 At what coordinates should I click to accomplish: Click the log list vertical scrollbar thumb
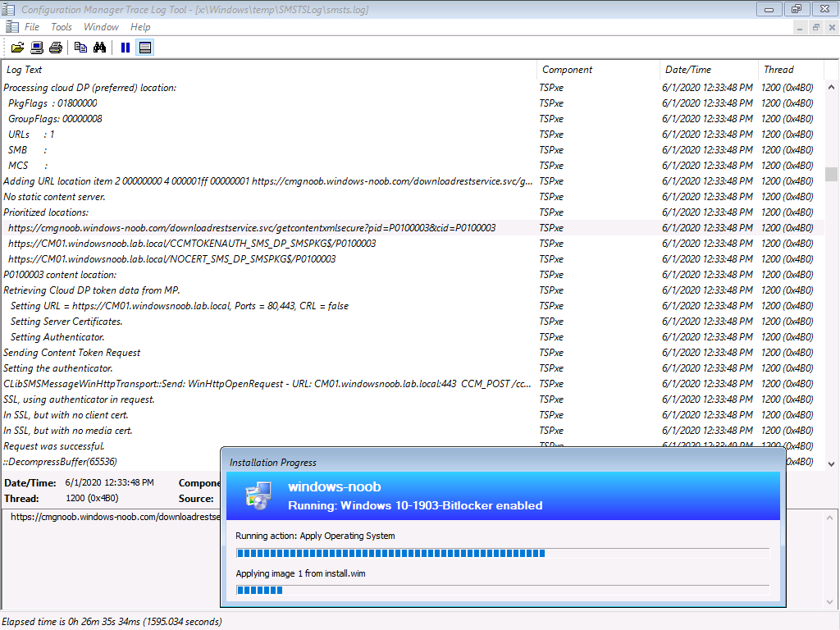pyautogui.click(x=832, y=174)
